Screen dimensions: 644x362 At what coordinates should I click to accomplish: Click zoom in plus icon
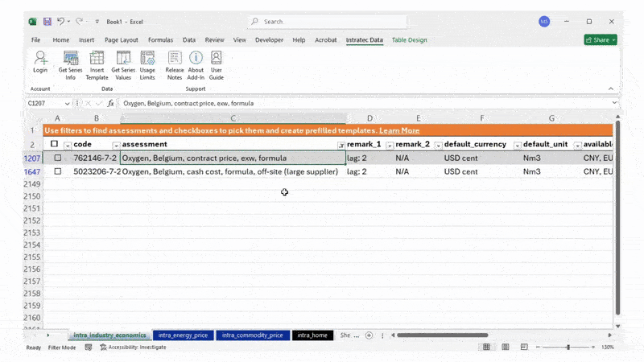pyautogui.click(x=593, y=348)
